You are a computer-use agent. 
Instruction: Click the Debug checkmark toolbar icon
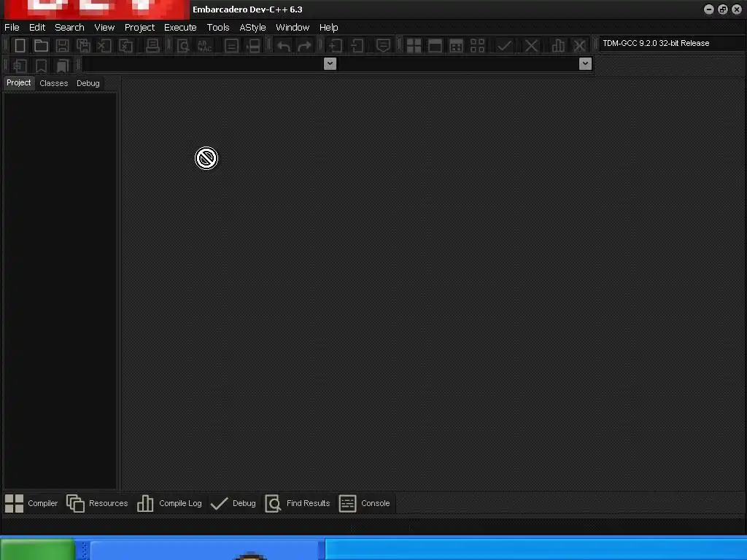(504, 46)
